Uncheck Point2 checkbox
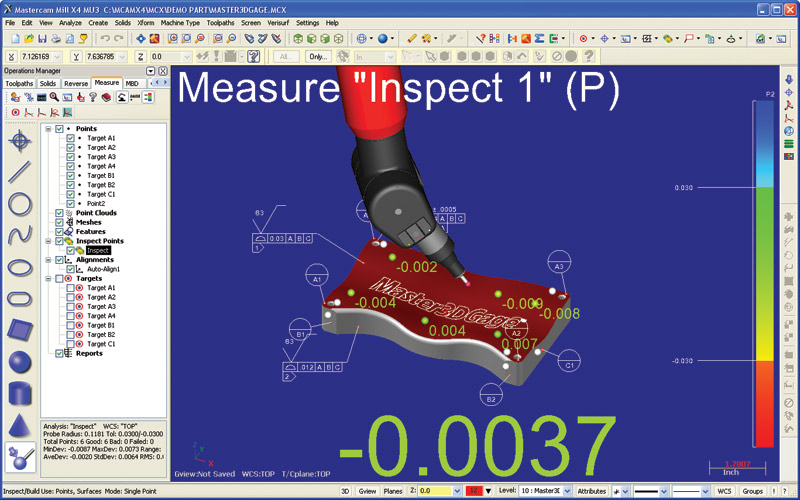Viewport: 800px width, 500px height. click(70, 204)
